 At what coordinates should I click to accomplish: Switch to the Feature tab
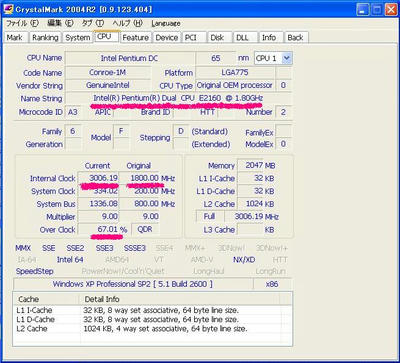click(x=135, y=38)
